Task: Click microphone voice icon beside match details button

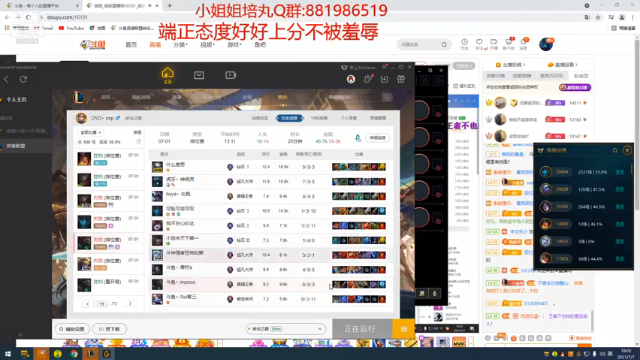Action: click(358, 138)
